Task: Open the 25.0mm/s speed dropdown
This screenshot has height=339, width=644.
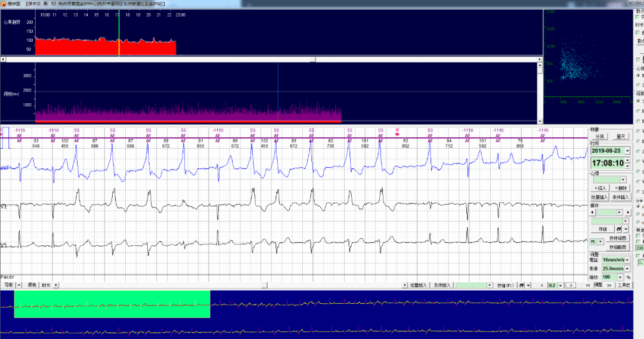Action: 627,269
